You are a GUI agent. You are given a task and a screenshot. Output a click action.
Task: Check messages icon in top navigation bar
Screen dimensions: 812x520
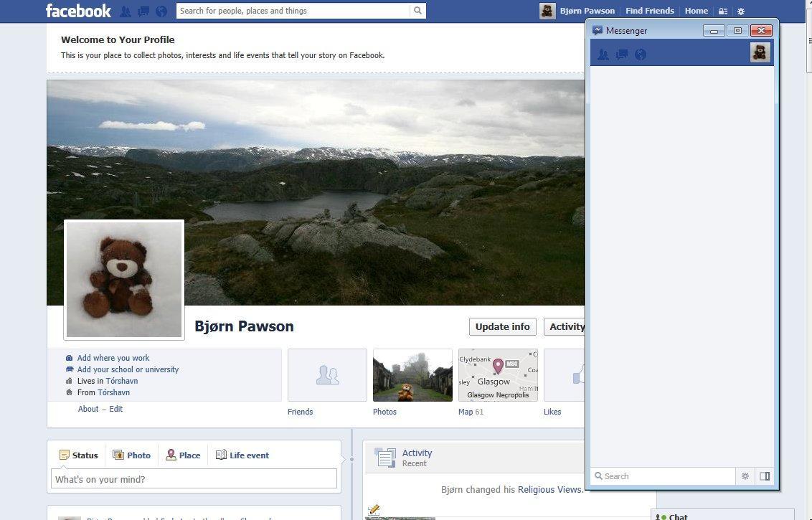coord(143,11)
